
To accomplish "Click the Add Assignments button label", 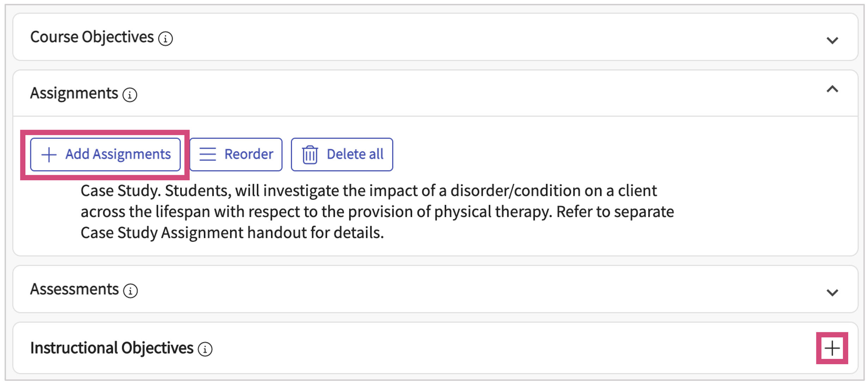I will (x=118, y=154).
